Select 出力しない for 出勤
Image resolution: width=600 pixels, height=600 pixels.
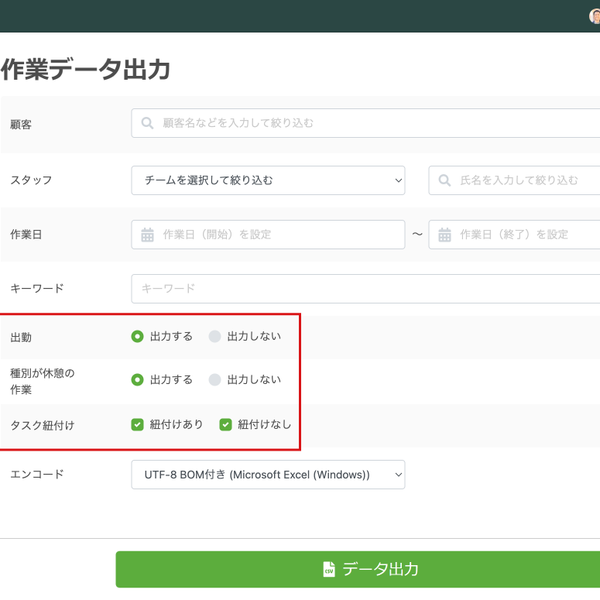point(215,336)
